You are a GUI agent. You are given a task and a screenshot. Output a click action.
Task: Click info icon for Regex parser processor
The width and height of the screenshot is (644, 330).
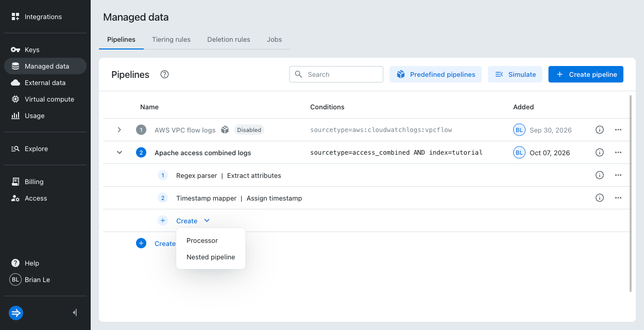[599, 175]
